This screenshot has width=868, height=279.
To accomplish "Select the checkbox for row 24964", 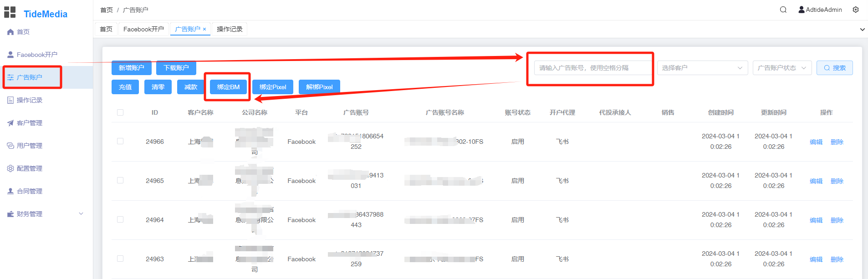I will (120, 219).
